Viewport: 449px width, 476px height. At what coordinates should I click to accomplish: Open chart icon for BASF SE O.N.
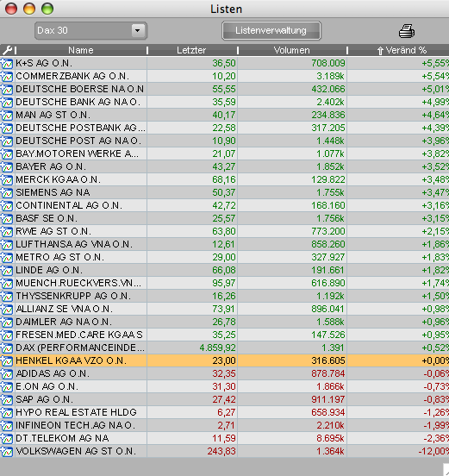coord(7,218)
